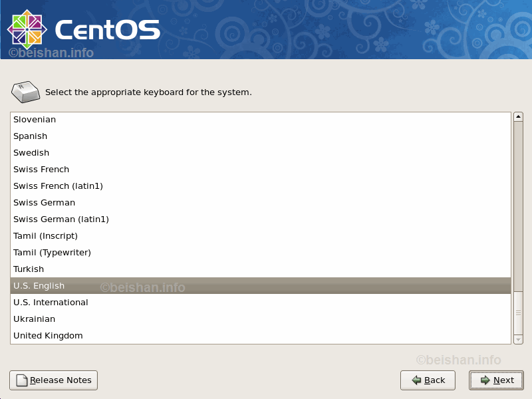
Task: Click the CentOS logo in the header
Action: pyautogui.click(x=83, y=29)
